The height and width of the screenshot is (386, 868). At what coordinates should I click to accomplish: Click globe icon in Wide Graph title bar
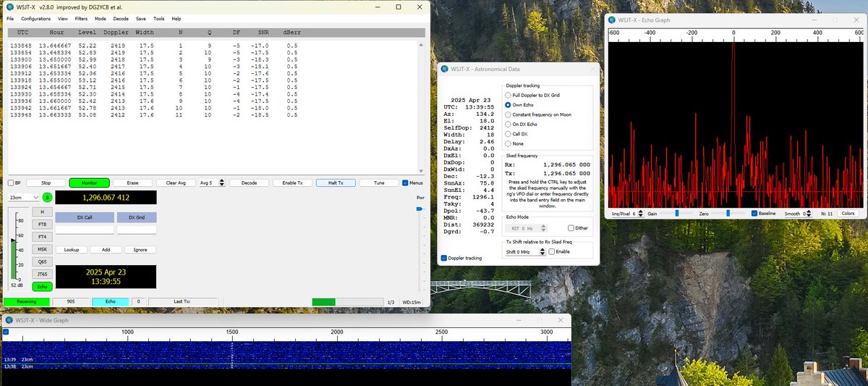pyautogui.click(x=9, y=319)
